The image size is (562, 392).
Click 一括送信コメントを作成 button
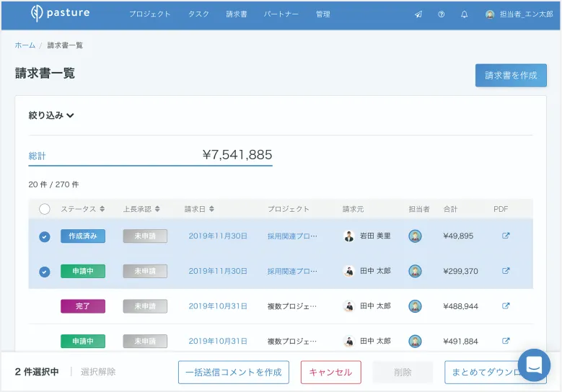[x=233, y=373]
